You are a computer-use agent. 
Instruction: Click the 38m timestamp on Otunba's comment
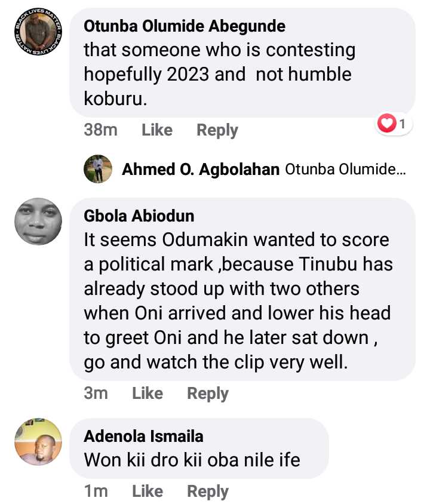click(100, 130)
